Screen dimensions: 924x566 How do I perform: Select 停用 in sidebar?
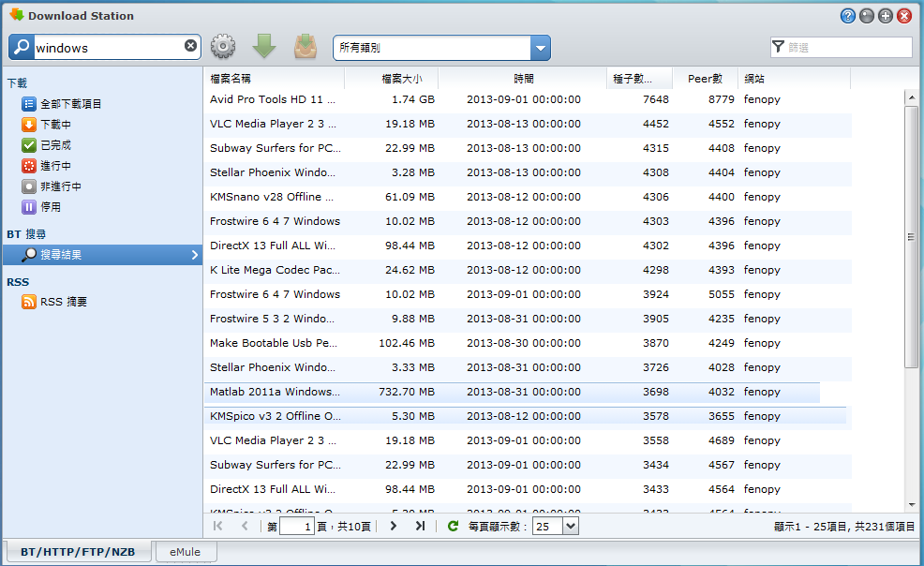click(x=41, y=207)
